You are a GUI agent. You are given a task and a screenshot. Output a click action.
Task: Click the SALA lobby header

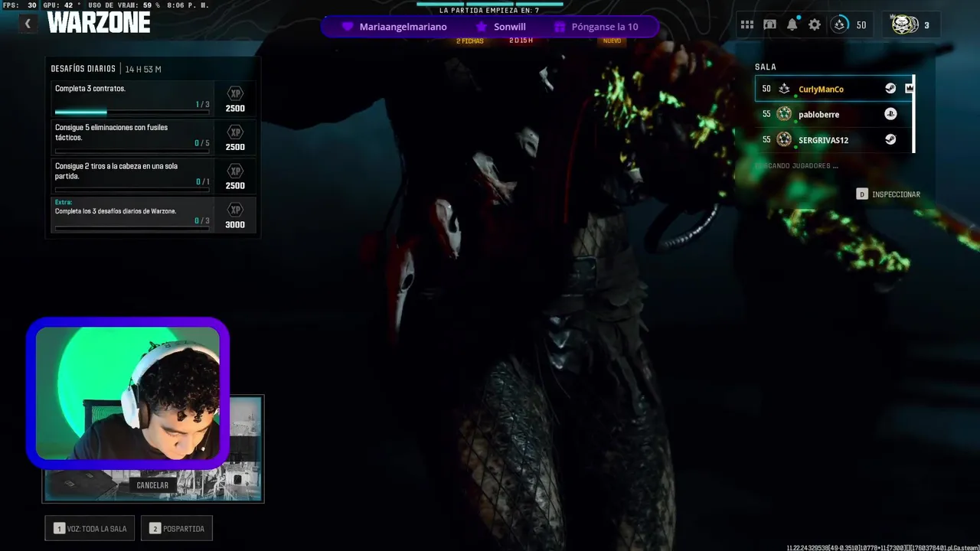click(x=766, y=67)
